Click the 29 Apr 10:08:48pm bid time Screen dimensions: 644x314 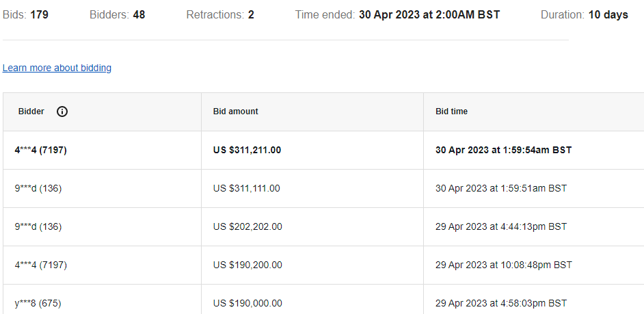point(504,265)
